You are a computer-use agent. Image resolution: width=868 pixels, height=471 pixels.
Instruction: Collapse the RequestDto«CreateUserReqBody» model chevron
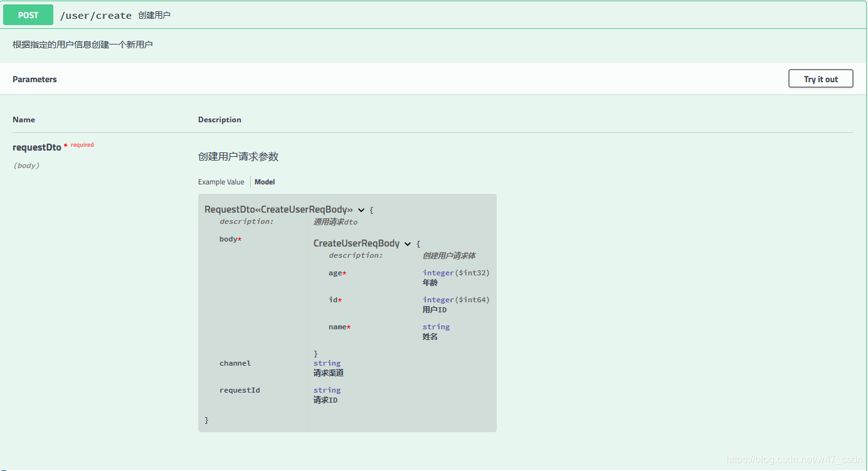[x=361, y=210]
